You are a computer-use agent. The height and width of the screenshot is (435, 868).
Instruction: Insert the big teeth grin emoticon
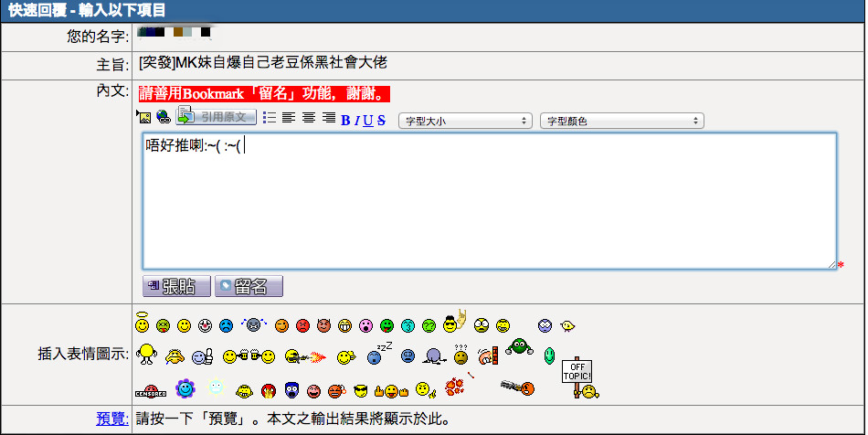click(344, 325)
